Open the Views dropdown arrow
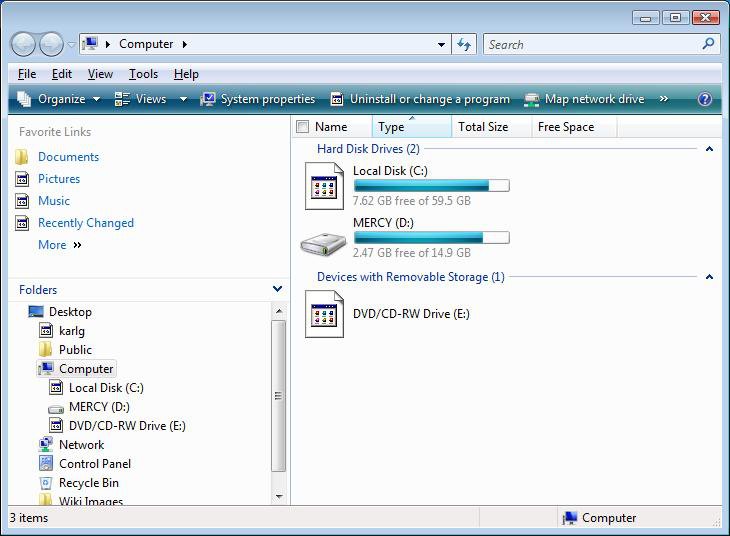Image resolution: width=730 pixels, height=536 pixels. tap(183, 99)
